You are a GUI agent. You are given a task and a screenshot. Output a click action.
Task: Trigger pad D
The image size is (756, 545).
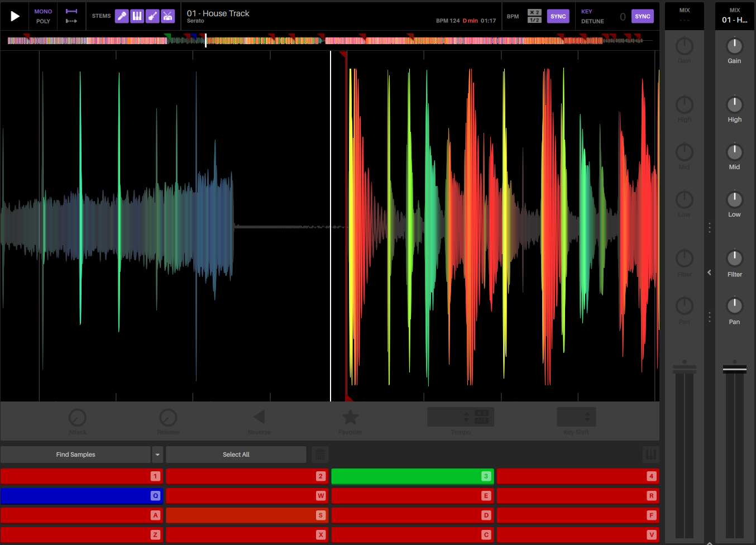(x=412, y=515)
